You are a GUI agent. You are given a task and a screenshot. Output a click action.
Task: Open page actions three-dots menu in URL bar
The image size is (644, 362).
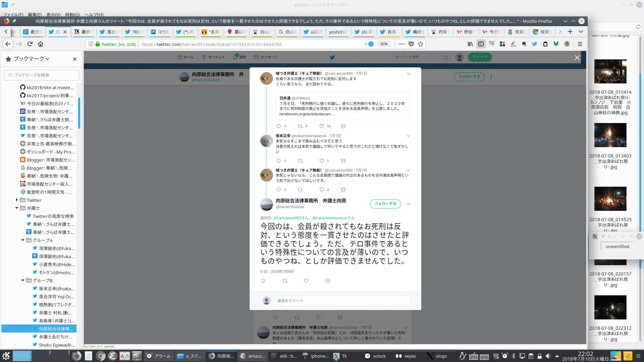click(402, 44)
